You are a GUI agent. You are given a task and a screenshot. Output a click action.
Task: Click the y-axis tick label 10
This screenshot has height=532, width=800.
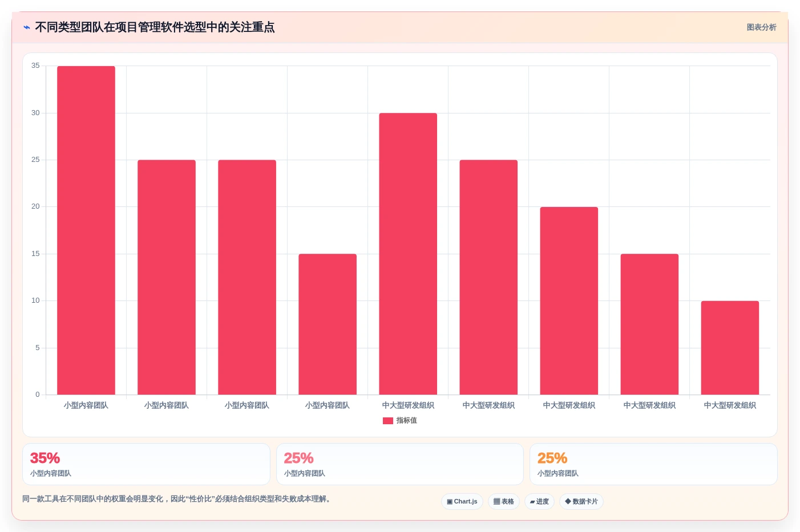(35, 300)
